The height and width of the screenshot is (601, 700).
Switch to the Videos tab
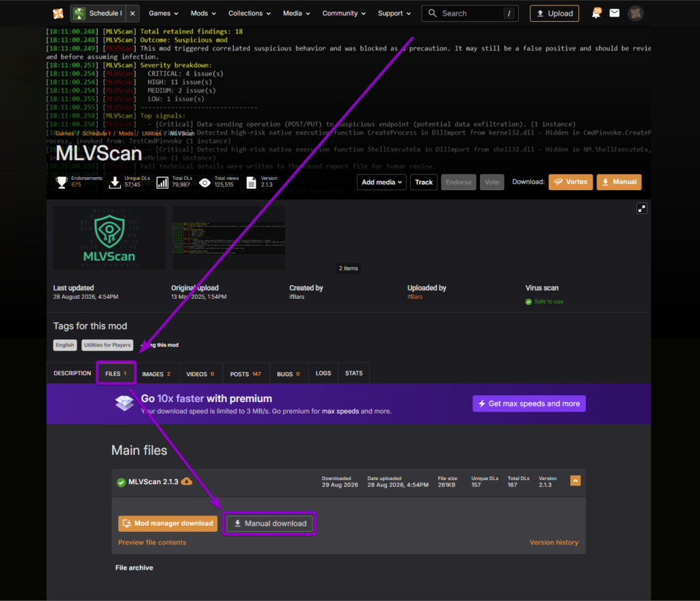pos(200,374)
